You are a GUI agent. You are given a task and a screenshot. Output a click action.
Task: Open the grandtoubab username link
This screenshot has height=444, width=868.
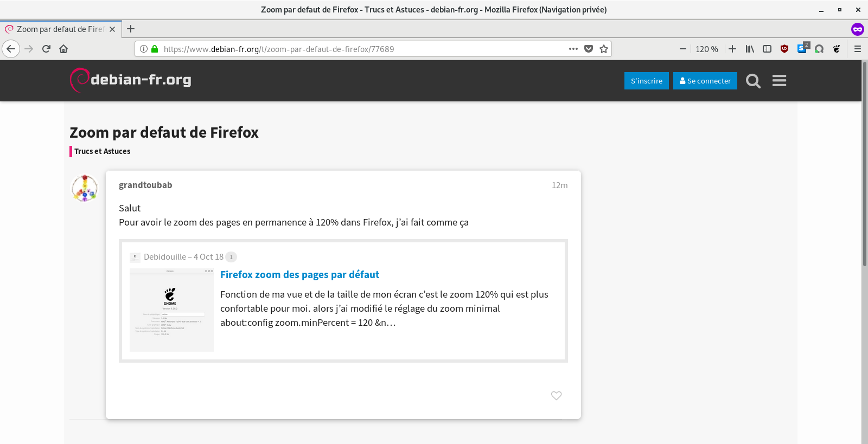click(145, 185)
